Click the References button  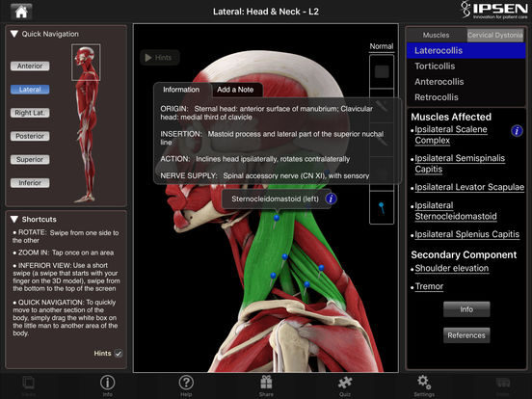[466, 335]
